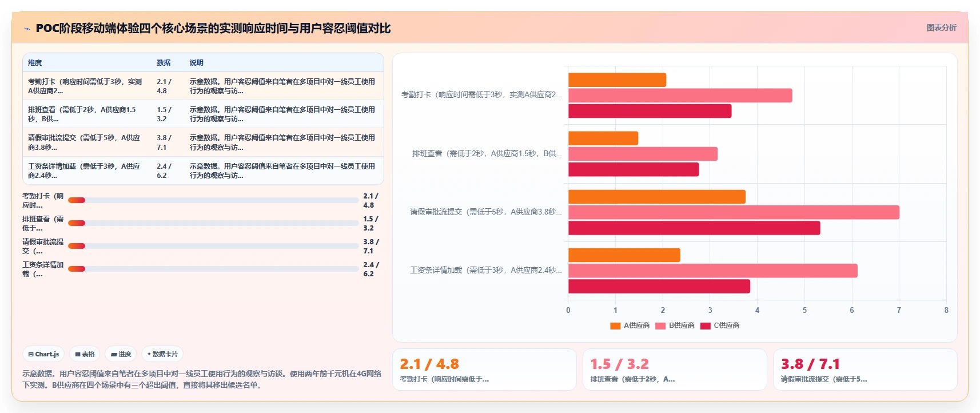Click the 3.8 / 7.1 value beside 请假审批流交 progress
Image resolution: width=980 pixels, height=413 pixels.
pyautogui.click(x=371, y=246)
